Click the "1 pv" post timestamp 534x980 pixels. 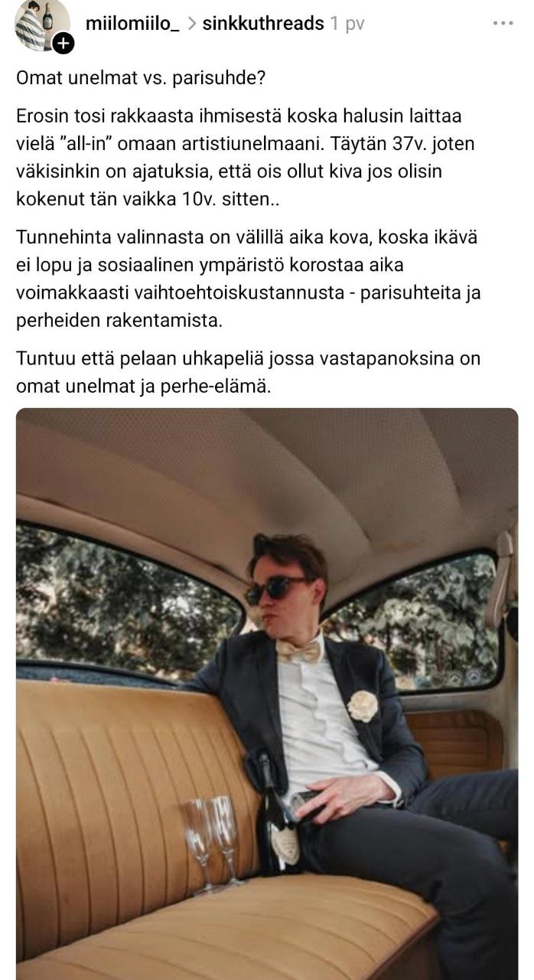[347, 24]
